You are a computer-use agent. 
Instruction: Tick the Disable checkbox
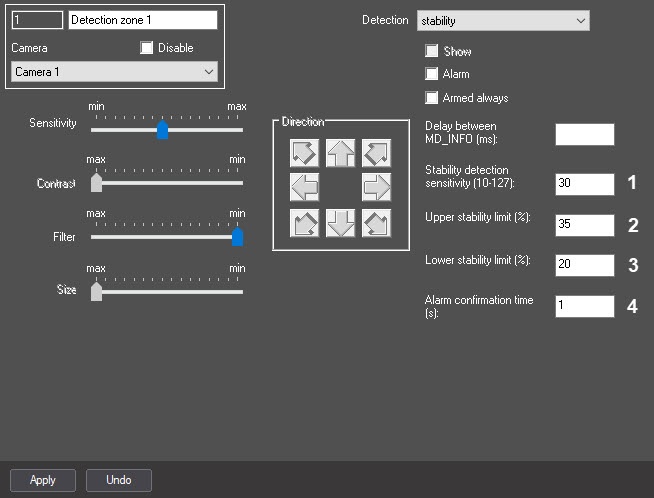(x=147, y=48)
